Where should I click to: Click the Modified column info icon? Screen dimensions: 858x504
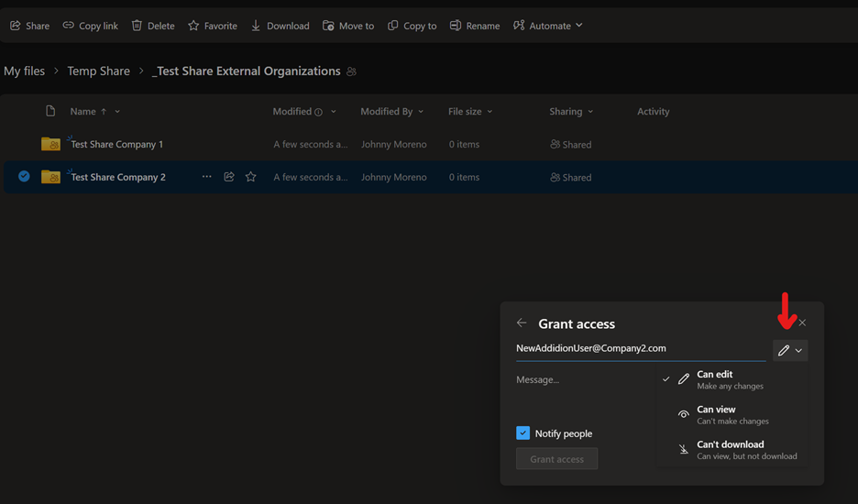pos(318,112)
